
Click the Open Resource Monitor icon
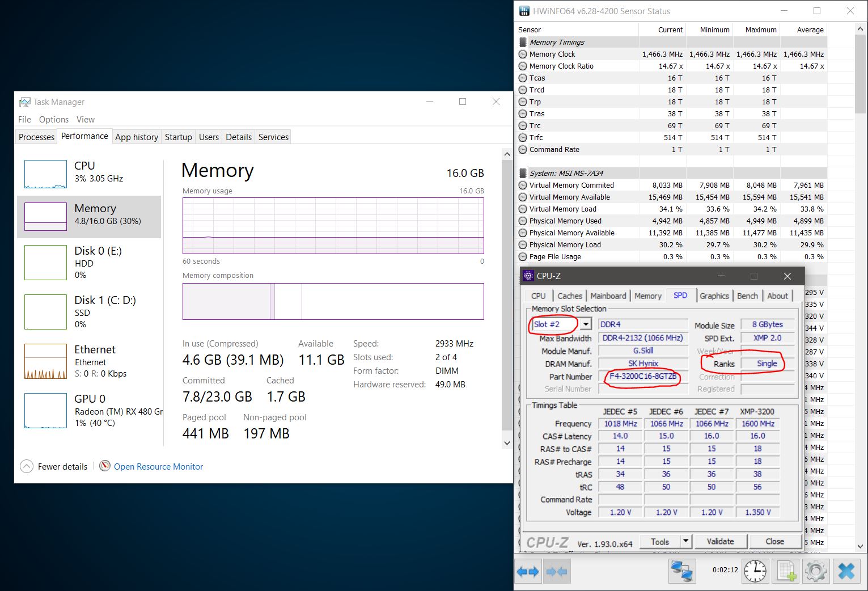(105, 466)
